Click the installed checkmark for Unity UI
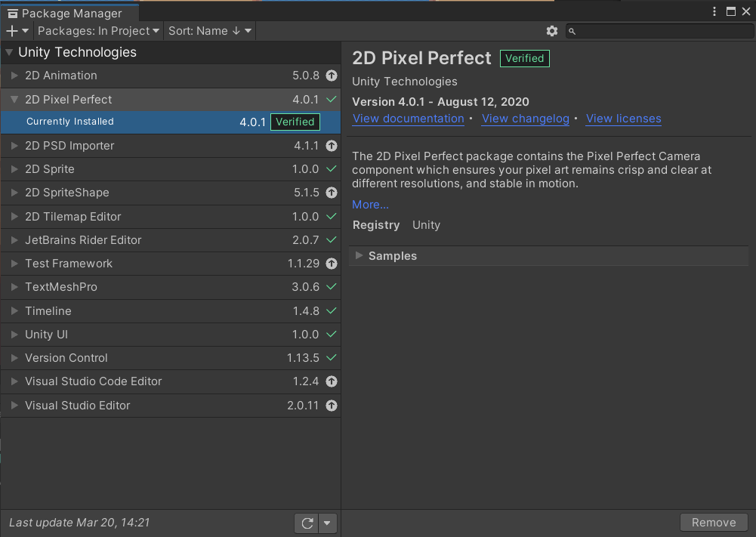Screen dimensions: 756x537 pyautogui.click(x=332, y=334)
